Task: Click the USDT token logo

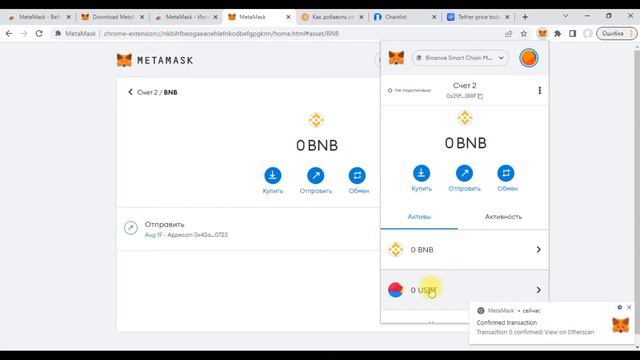Action: (396, 290)
